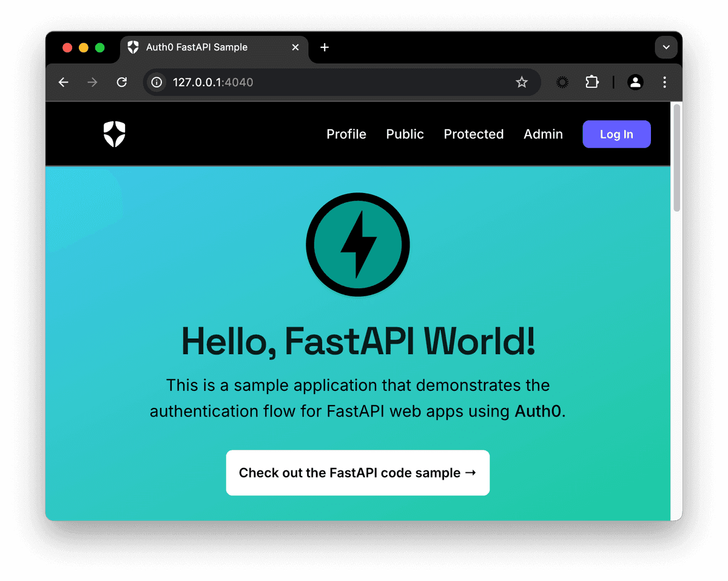Image resolution: width=728 pixels, height=581 pixels.
Task: Click Check out the FastAPI code sample
Action: pos(358,473)
